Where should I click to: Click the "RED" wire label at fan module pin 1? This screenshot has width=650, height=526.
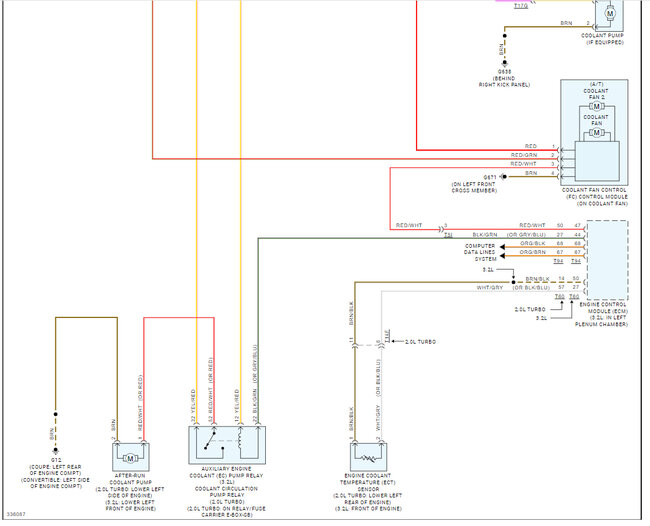(x=531, y=146)
